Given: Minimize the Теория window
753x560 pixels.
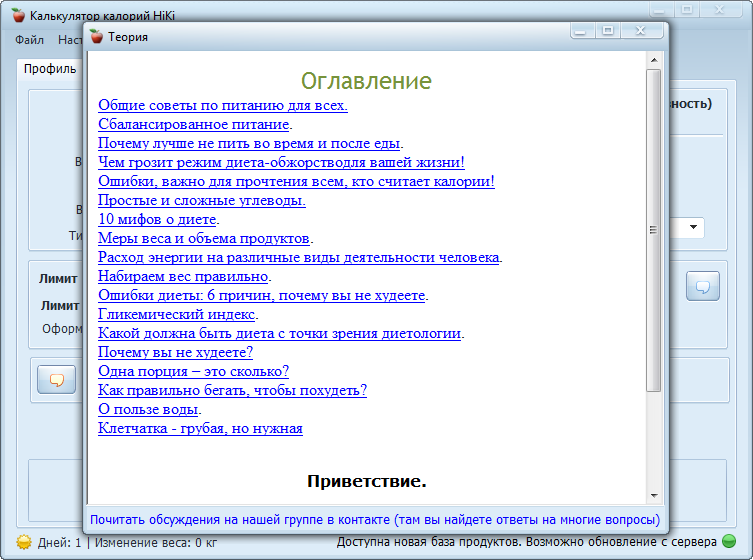Looking at the screenshot, I should coord(582,31).
